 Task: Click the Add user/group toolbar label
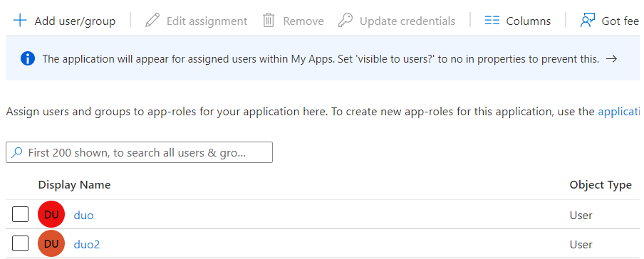[x=75, y=21]
